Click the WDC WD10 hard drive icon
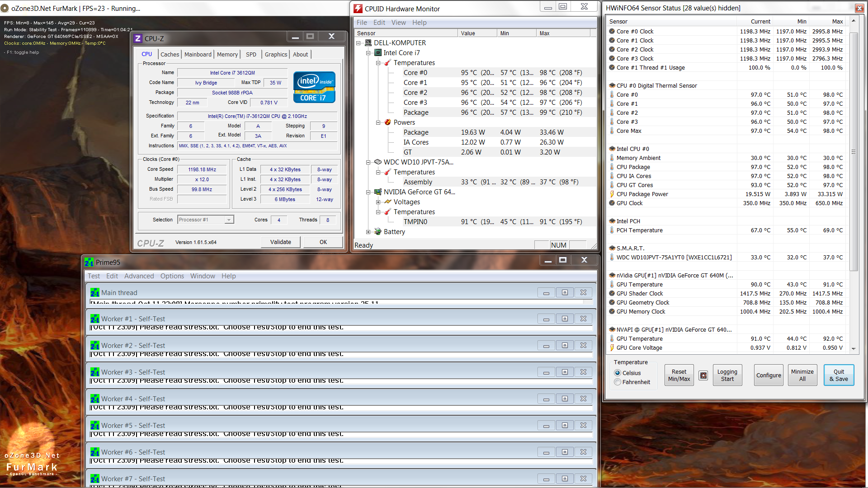Screen dimensions: 868x488 pyautogui.click(x=378, y=162)
